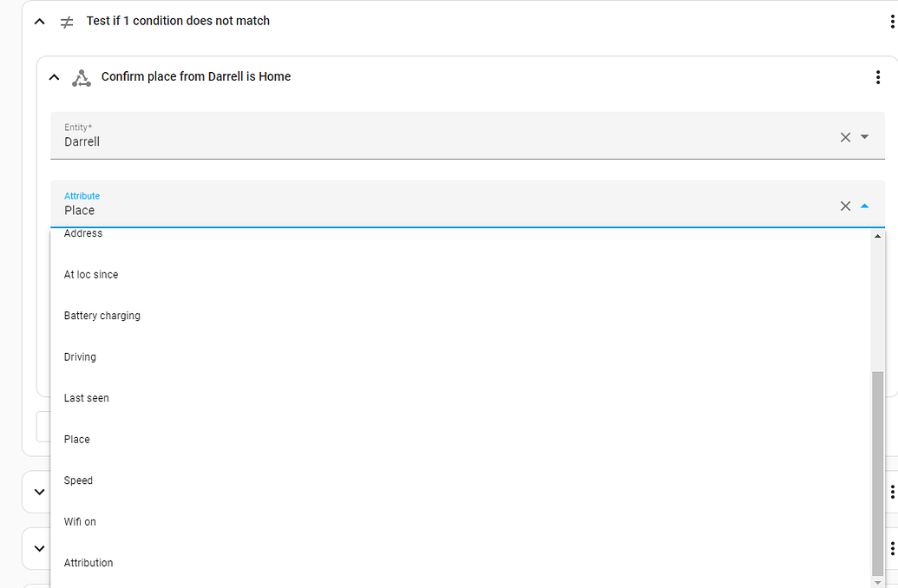Choose Battery charging attribute

[x=102, y=316]
